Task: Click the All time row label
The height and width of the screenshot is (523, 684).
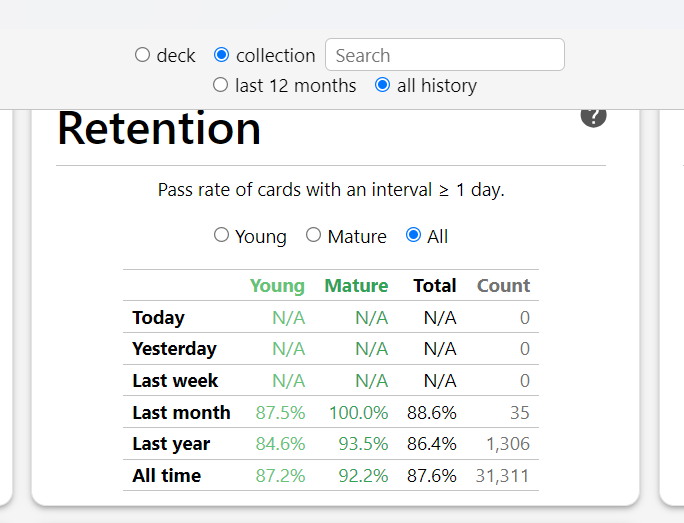Action: (x=166, y=475)
